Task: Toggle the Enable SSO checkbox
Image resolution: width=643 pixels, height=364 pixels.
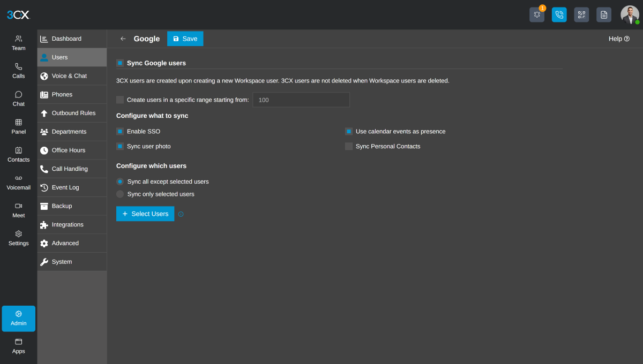Action: pos(120,131)
